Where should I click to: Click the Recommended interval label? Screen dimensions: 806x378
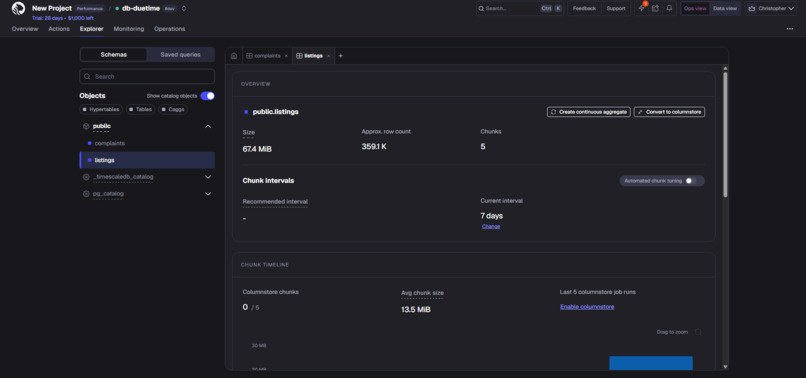[x=275, y=202]
